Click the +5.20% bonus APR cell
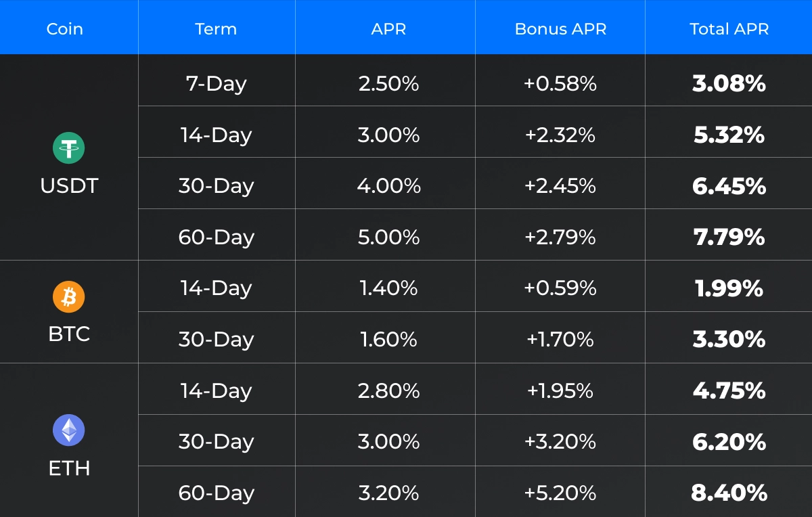 [560, 493]
